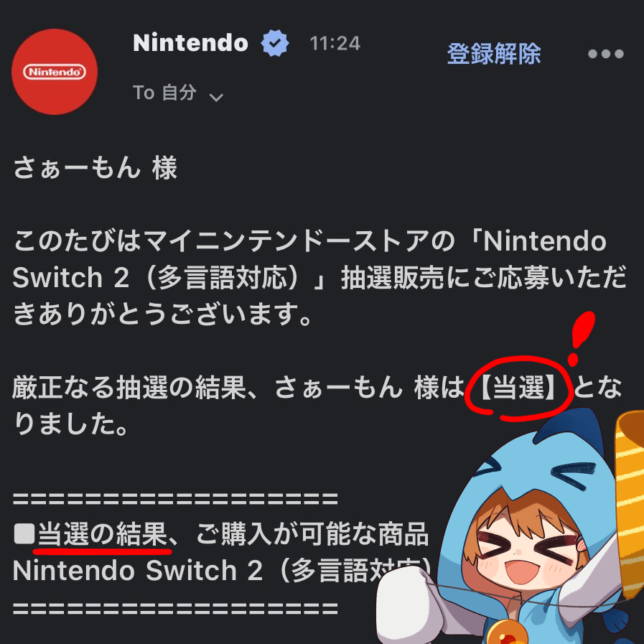
Task: Expand recipient details chevron beside To 自分
Action: [216, 98]
